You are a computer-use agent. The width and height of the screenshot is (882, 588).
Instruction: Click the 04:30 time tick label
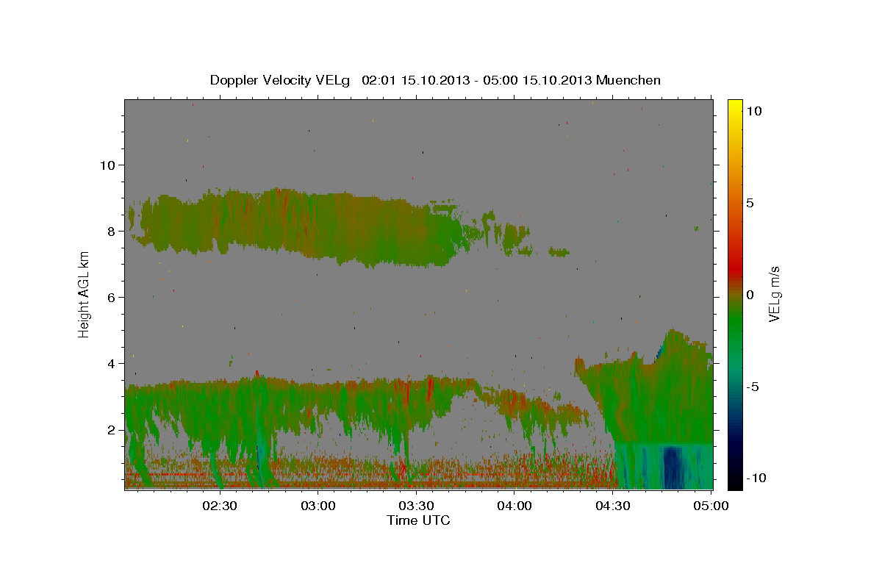[x=613, y=506]
